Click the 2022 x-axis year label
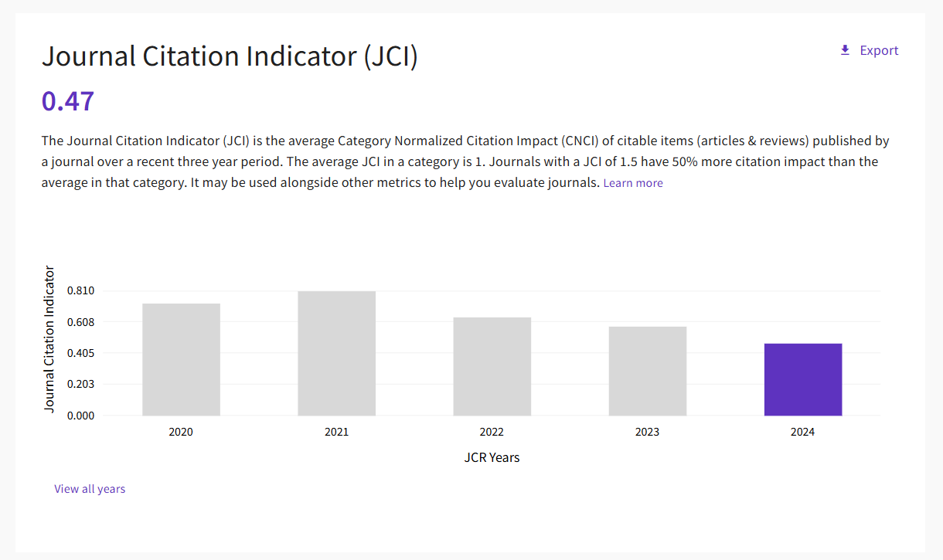943x560 pixels. click(x=492, y=432)
